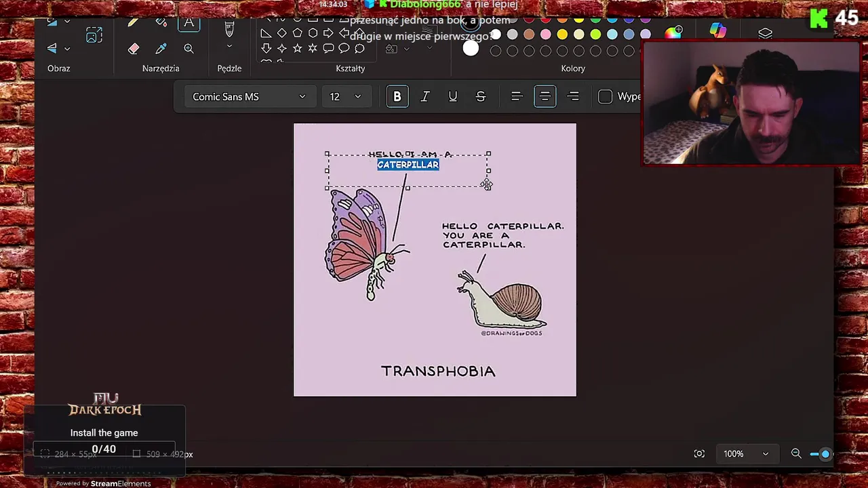This screenshot has width=868, height=488.
Task: Click the flip image icon
Action: coord(52,49)
